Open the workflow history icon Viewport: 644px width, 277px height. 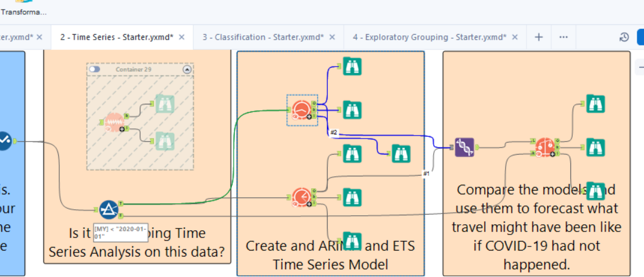(624, 37)
